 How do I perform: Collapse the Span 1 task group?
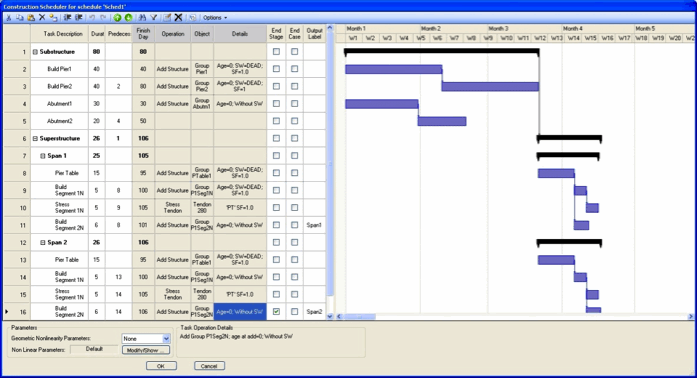[x=43, y=156]
